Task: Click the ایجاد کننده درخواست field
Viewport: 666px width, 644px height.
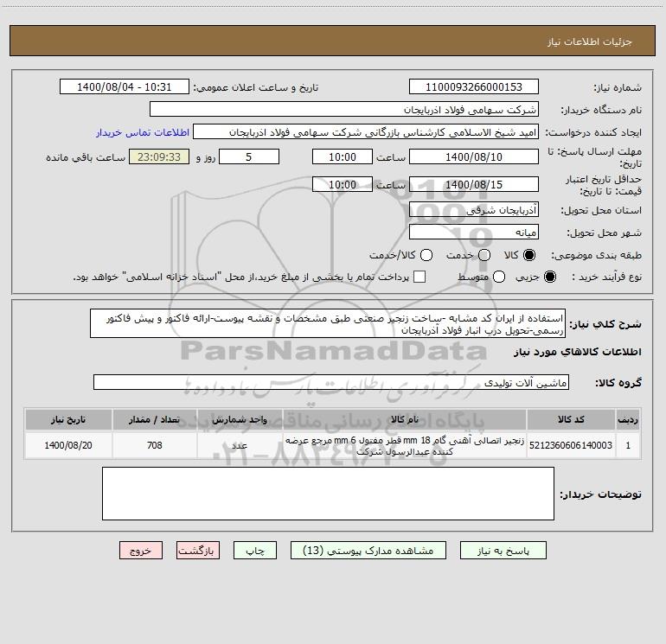Action: click(x=366, y=132)
